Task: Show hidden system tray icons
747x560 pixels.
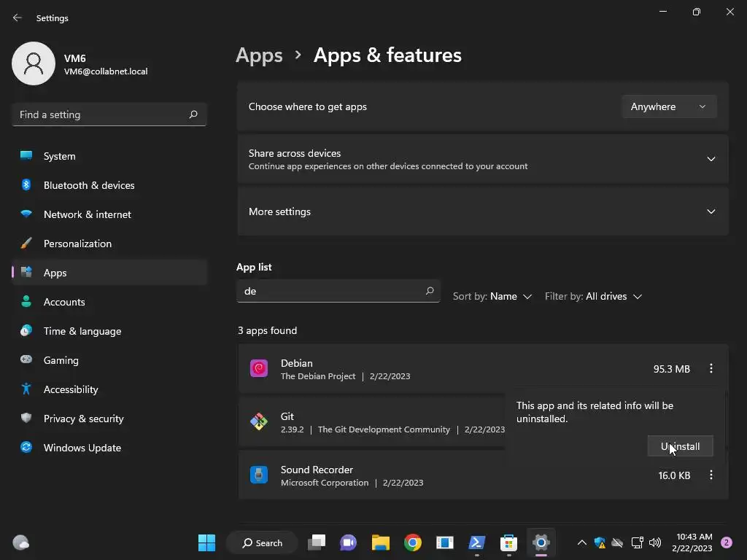Action: [x=581, y=542]
